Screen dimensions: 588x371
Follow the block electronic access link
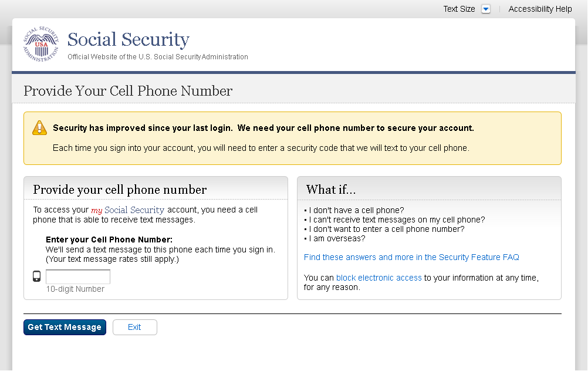pos(379,278)
